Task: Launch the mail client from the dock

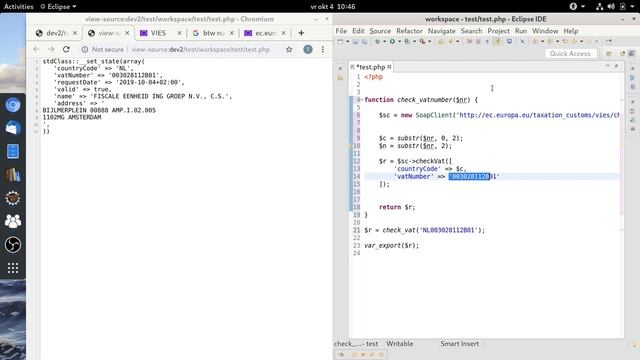Action: point(13,128)
